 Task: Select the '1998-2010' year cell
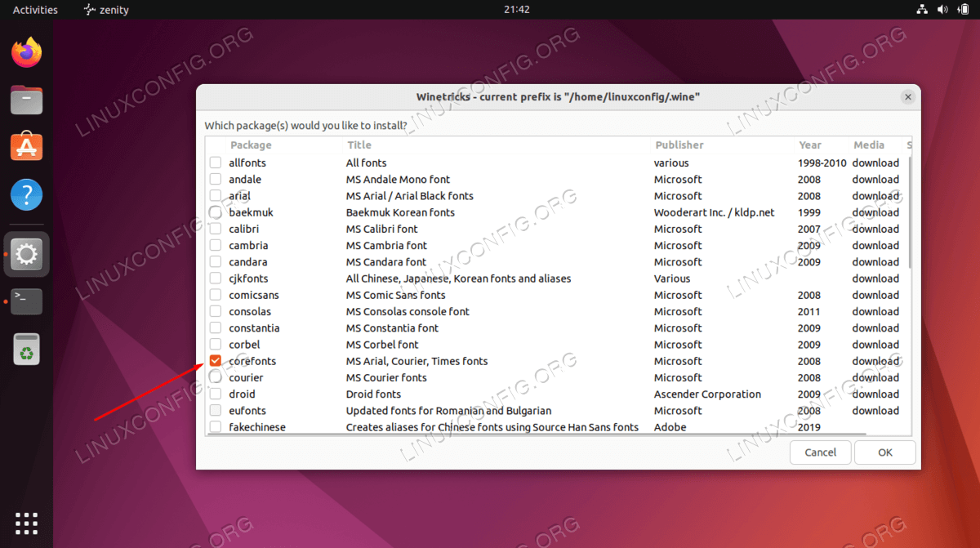pyautogui.click(x=822, y=163)
